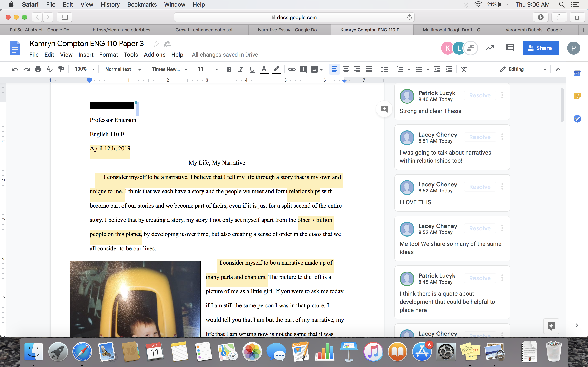
Task: Click the blue Share button
Action: 541,48
